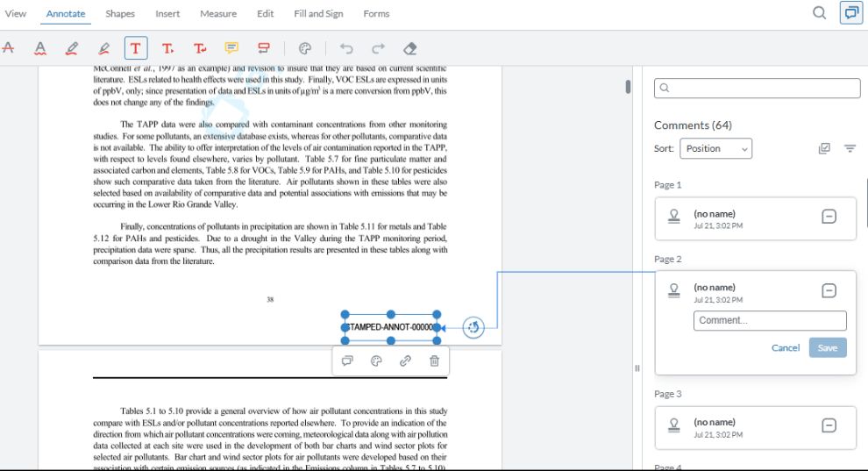Open the Forms tab
This screenshot has width=868, height=471.
[x=376, y=13]
